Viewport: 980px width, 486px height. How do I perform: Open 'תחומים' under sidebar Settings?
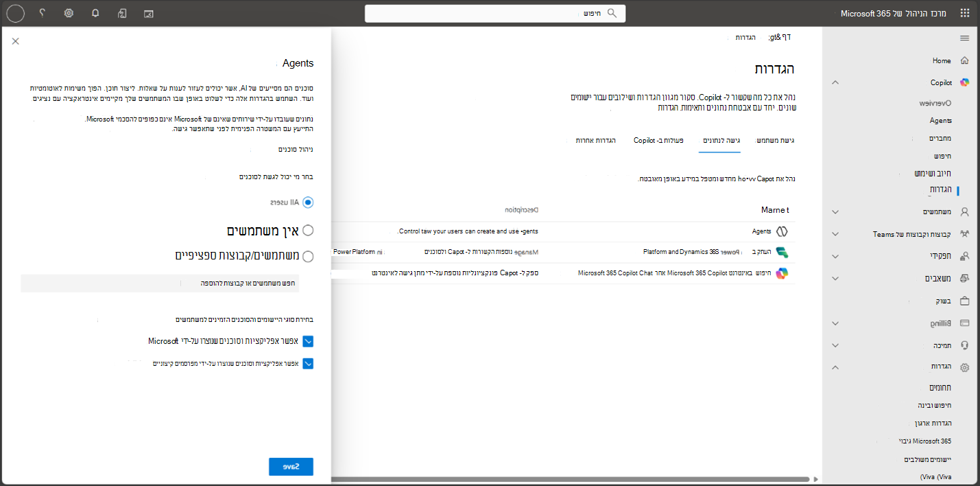(x=940, y=388)
